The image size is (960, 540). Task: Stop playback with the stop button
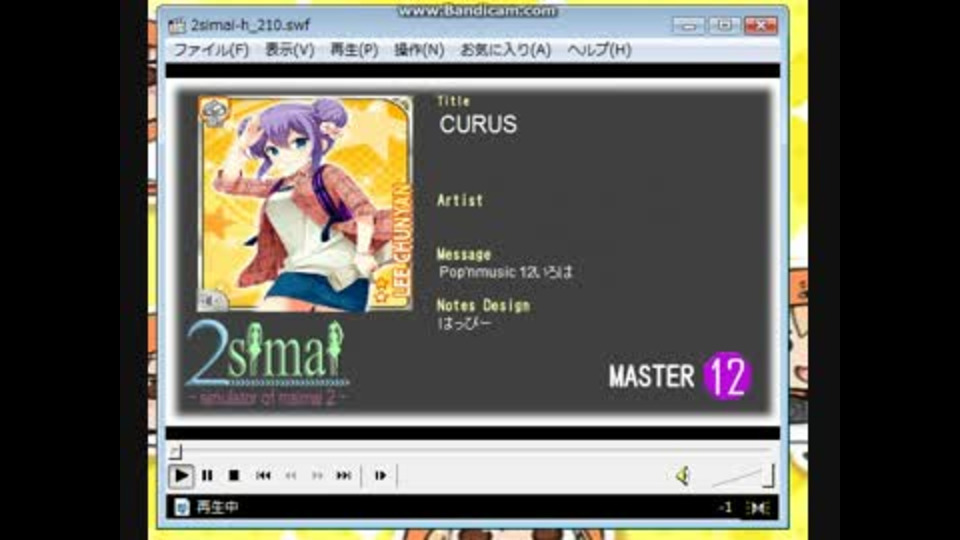[x=234, y=476]
